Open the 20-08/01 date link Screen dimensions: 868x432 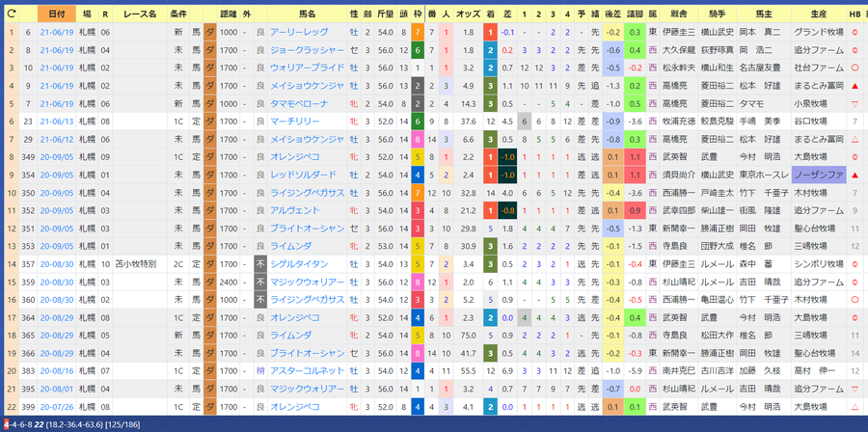[57, 390]
